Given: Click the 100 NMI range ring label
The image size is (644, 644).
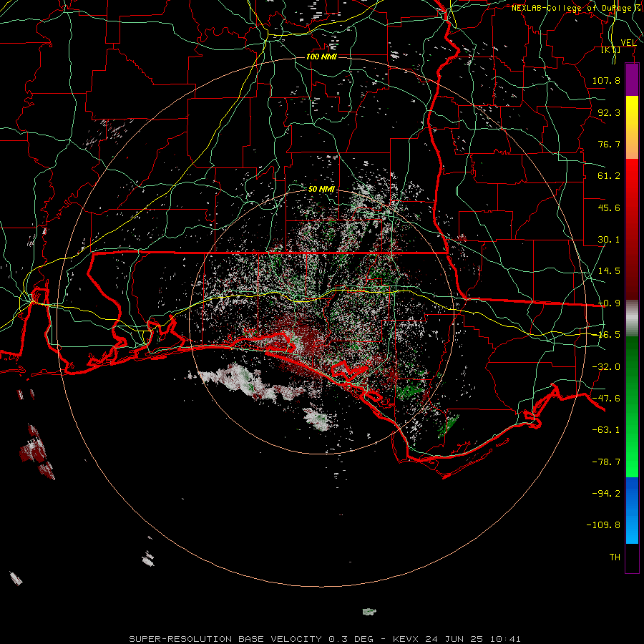Looking at the screenshot, I should click(321, 57).
